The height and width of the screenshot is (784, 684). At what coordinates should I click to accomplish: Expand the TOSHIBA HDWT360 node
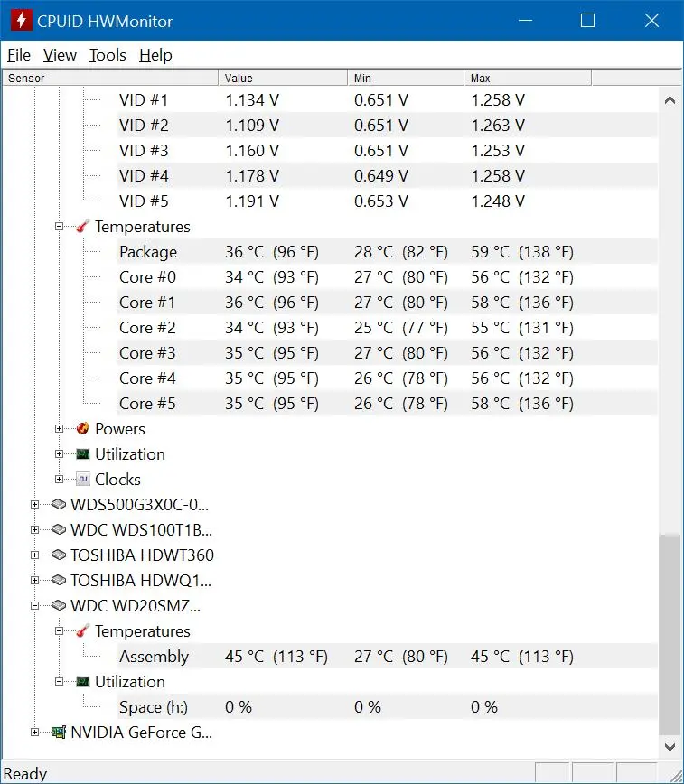tap(34, 555)
